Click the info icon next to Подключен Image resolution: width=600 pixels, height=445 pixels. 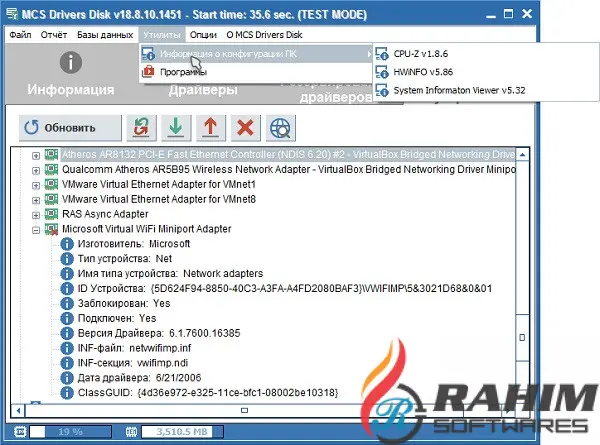pos(67,319)
